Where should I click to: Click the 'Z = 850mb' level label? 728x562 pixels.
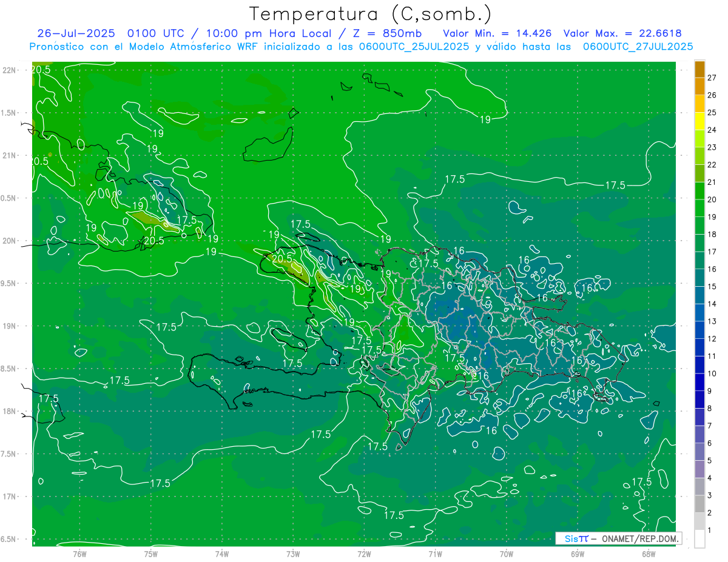point(386,33)
